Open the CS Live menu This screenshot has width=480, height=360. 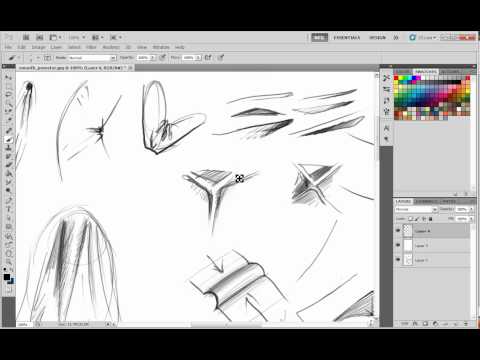423,38
